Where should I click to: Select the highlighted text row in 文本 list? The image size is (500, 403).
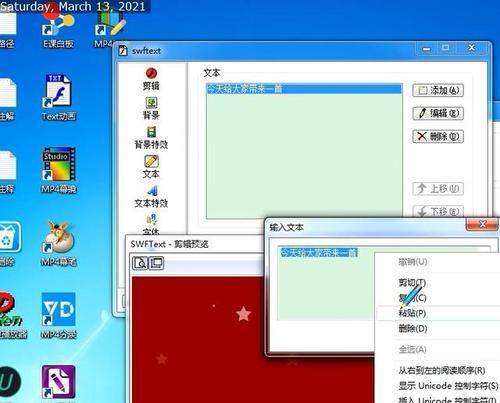[x=304, y=89]
